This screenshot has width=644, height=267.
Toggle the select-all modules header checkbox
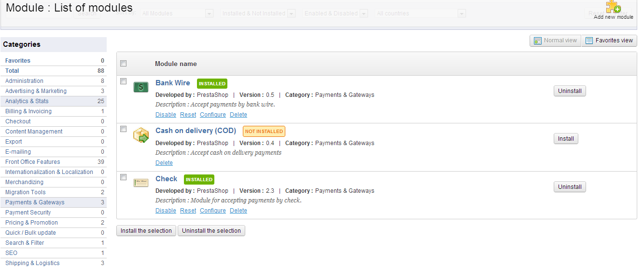coord(124,64)
